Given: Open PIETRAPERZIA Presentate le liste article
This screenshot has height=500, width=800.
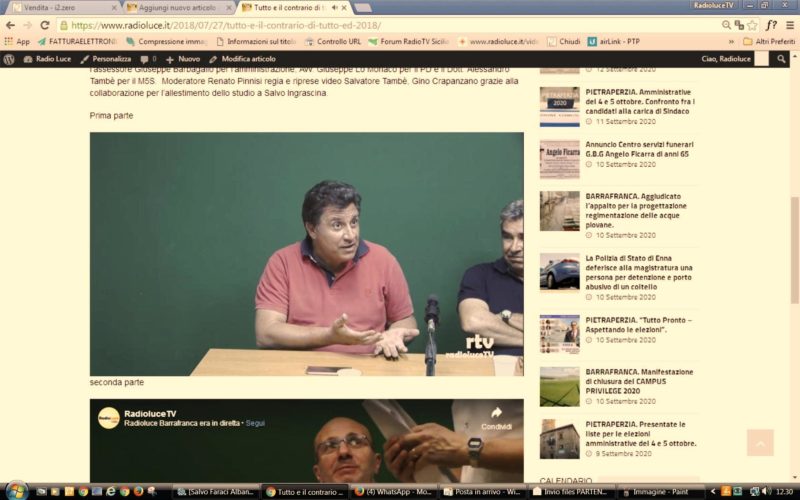Looking at the screenshot, I should point(640,434).
